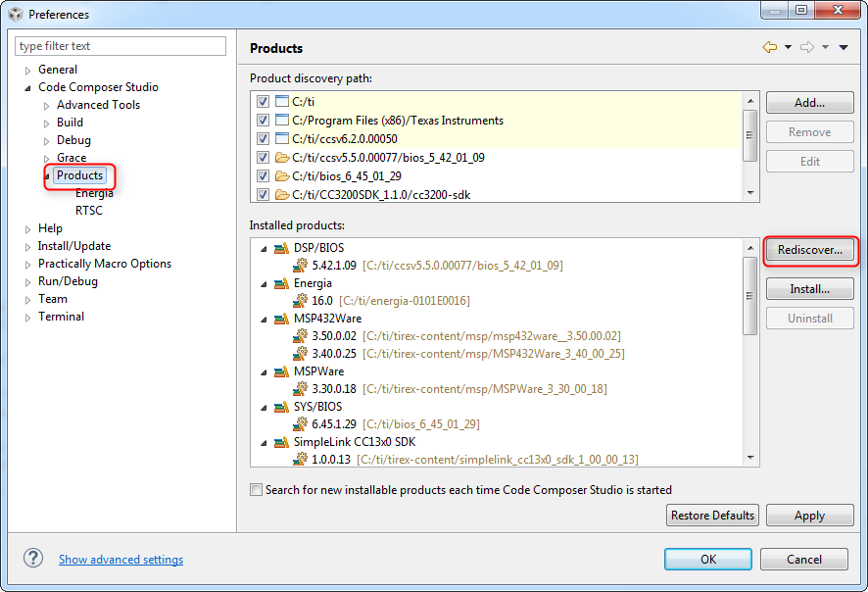Select the Energia product group icon
Viewport: 868px width, 592px height.
click(x=282, y=283)
